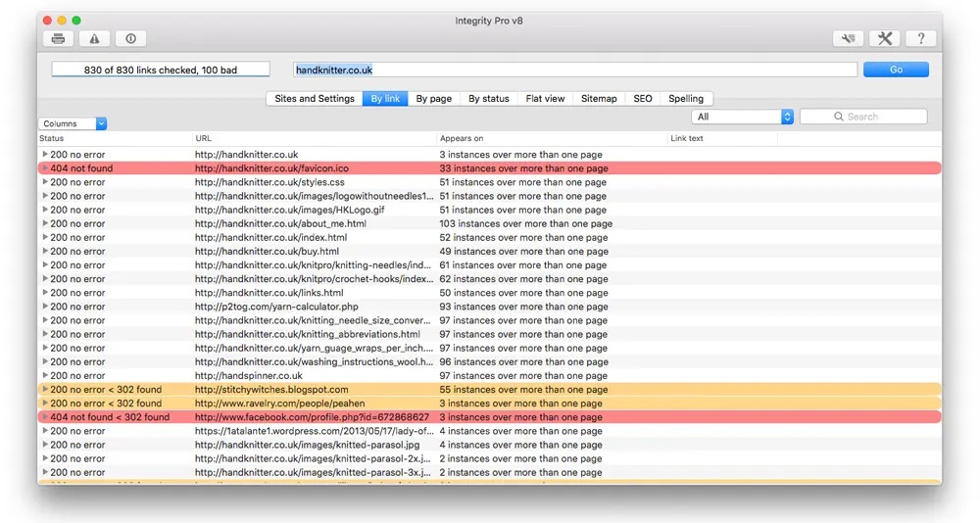
Task: Click the warning triangle toolbar icon
Action: [95, 39]
